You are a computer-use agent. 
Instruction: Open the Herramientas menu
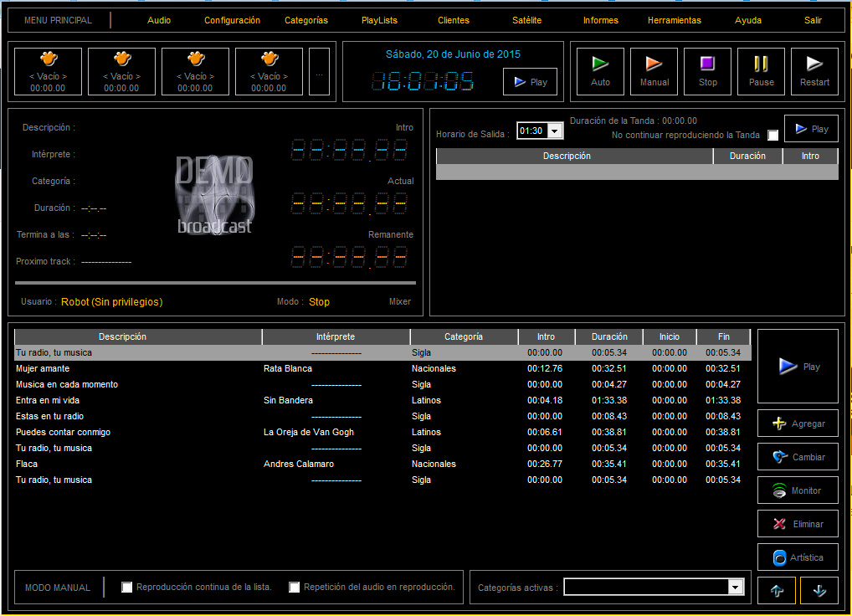tap(674, 20)
